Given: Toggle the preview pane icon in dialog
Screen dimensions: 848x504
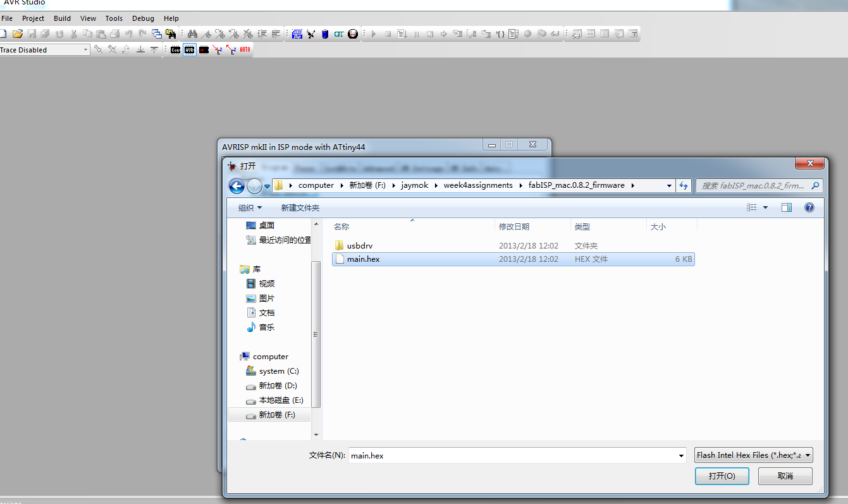Looking at the screenshot, I should (787, 207).
